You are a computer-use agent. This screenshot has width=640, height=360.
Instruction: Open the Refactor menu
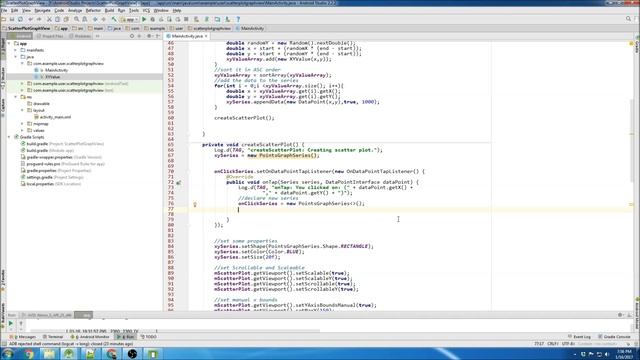click(x=93, y=10)
